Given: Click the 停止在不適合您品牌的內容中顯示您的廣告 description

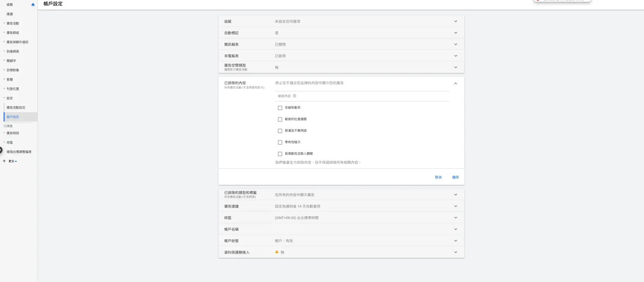Looking at the screenshot, I should (309, 83).
